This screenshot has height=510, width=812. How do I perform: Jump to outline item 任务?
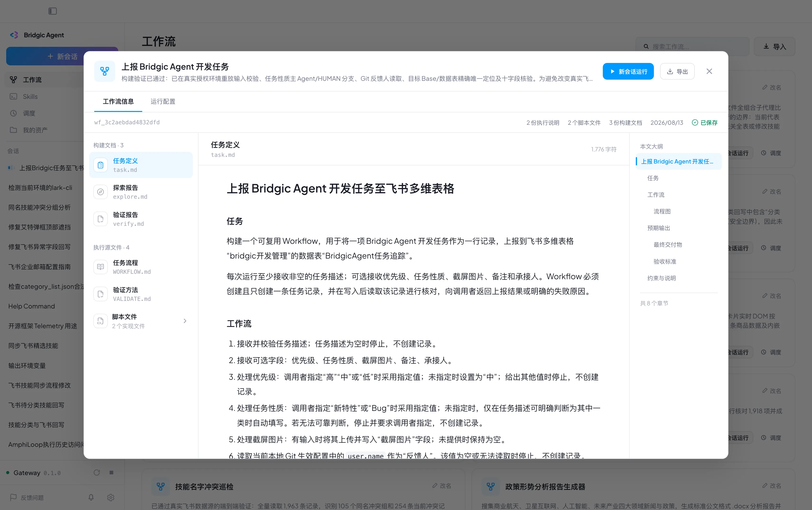point(653,178)
